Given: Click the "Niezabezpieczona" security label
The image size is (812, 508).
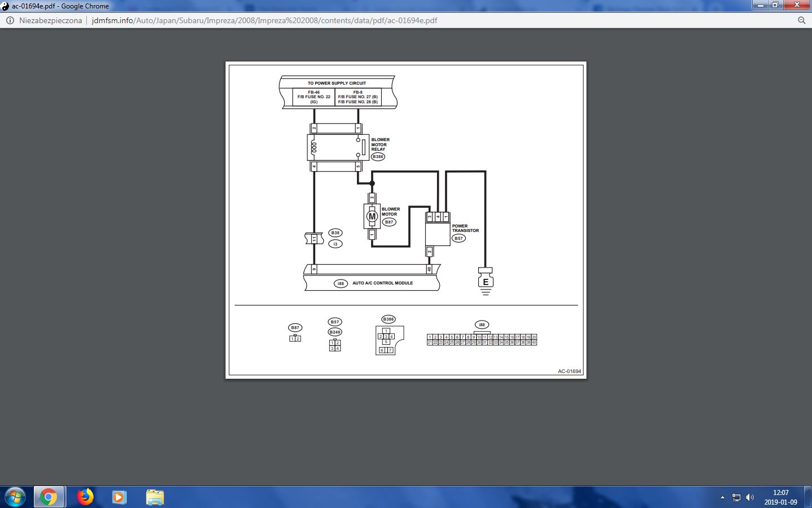Looking at the screenshot, I should coord(50,20).
